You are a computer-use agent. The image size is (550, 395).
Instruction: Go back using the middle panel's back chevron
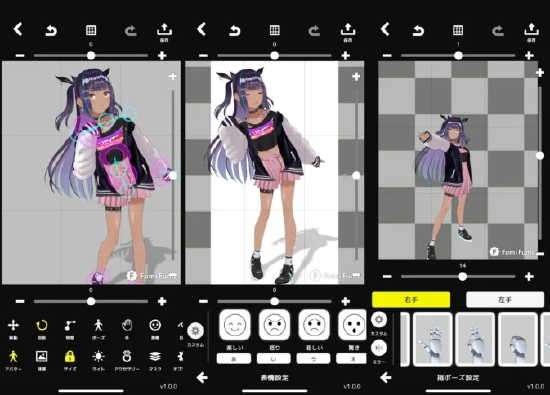click(202, 29)
